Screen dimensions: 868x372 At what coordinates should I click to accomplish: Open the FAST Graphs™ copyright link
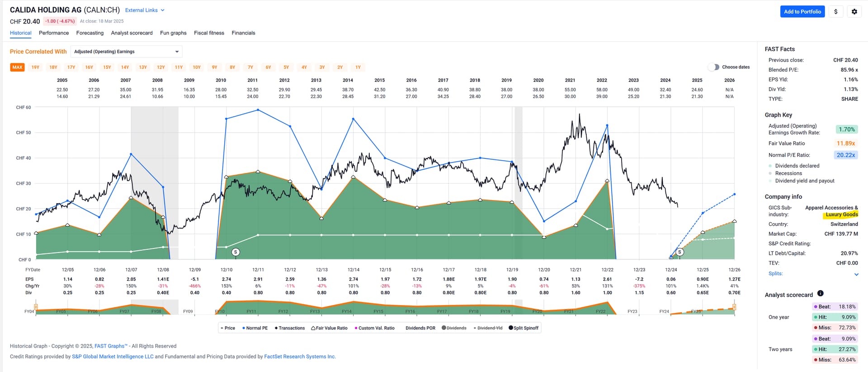click(111, 346)
